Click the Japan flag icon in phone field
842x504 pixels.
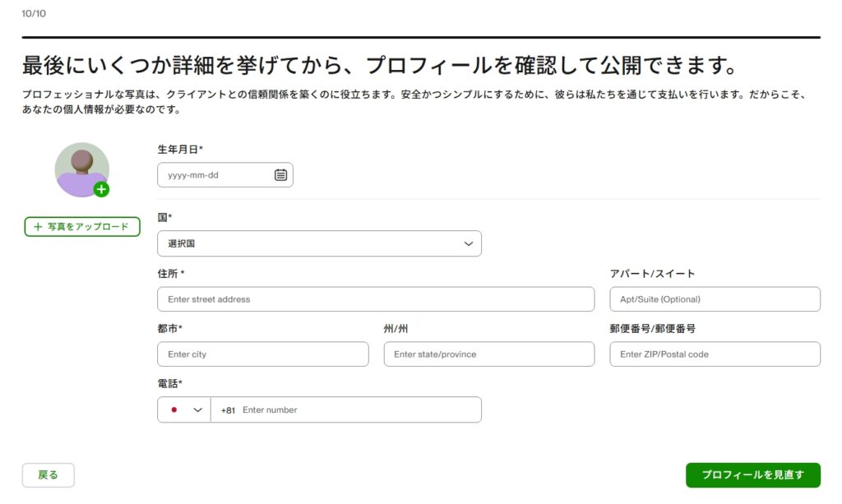point(173,409)
